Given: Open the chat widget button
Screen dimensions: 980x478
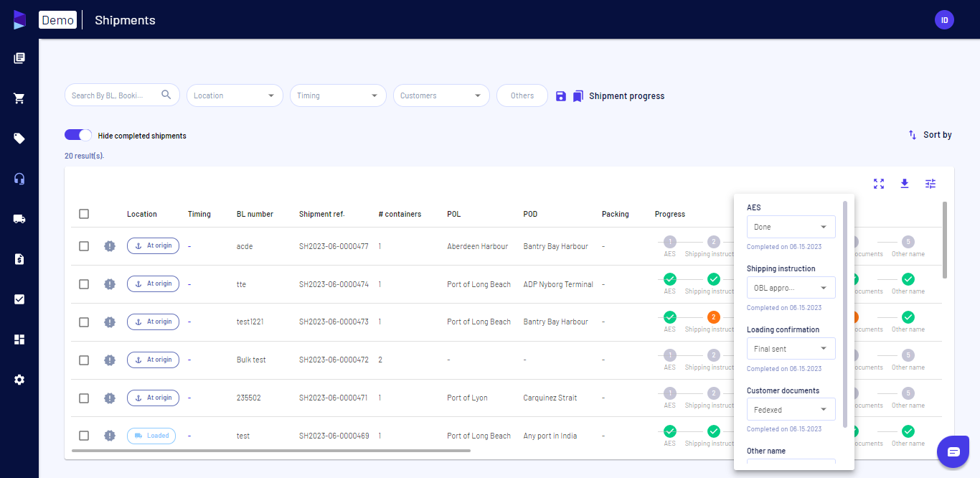Looking at the screenshot, I should [953, 451].
